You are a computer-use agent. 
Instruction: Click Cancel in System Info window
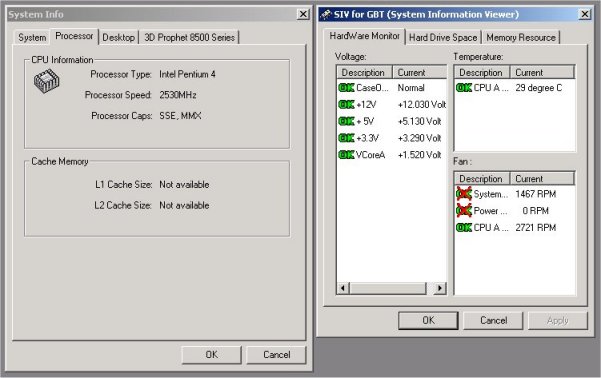coord(276,355)
